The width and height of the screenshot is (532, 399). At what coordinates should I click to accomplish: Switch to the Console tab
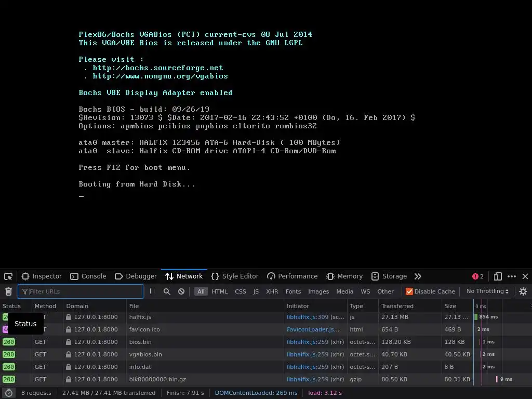tap(88, 276)
